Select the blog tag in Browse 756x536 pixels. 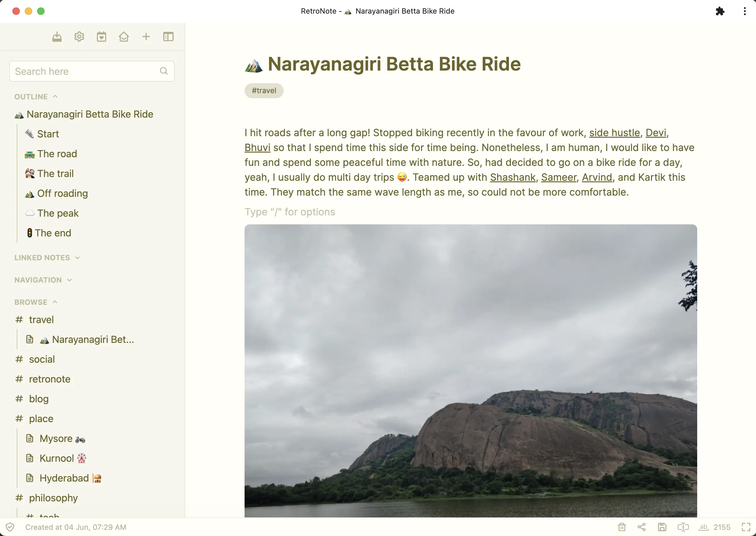tap(32, 399)
